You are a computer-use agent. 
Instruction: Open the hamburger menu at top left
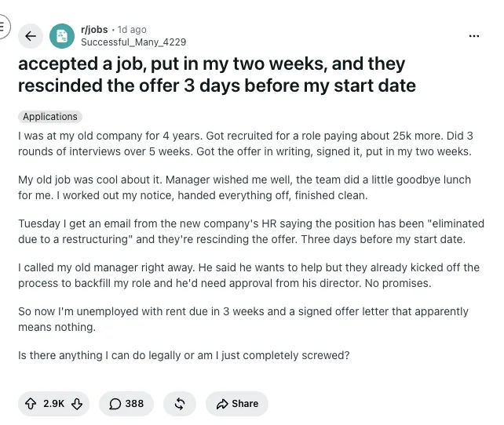coord(2,27)
